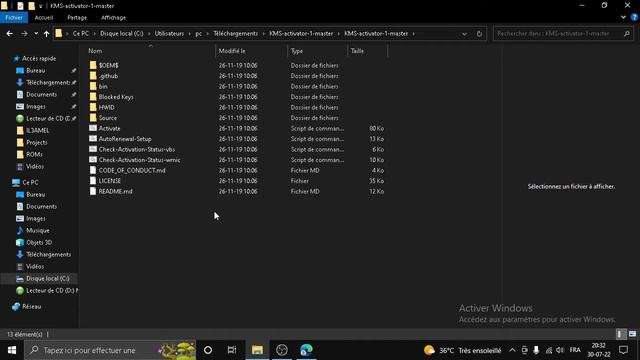Open pinned Bureau under Accès rapide
The height and width of the screenshot is (360, 640).
tap(36, 71)
